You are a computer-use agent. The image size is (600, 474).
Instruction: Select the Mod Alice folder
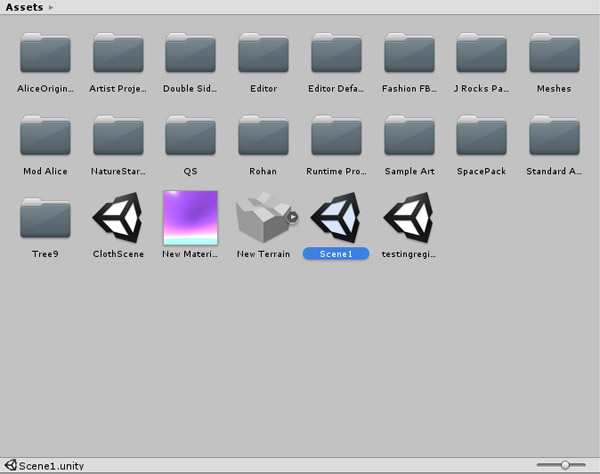click(45, 135)
